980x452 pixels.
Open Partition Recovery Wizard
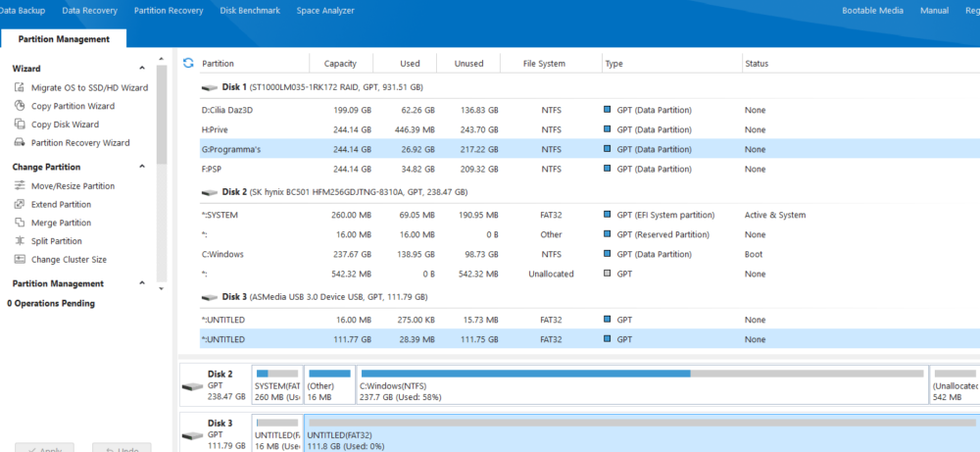point(79,143)
